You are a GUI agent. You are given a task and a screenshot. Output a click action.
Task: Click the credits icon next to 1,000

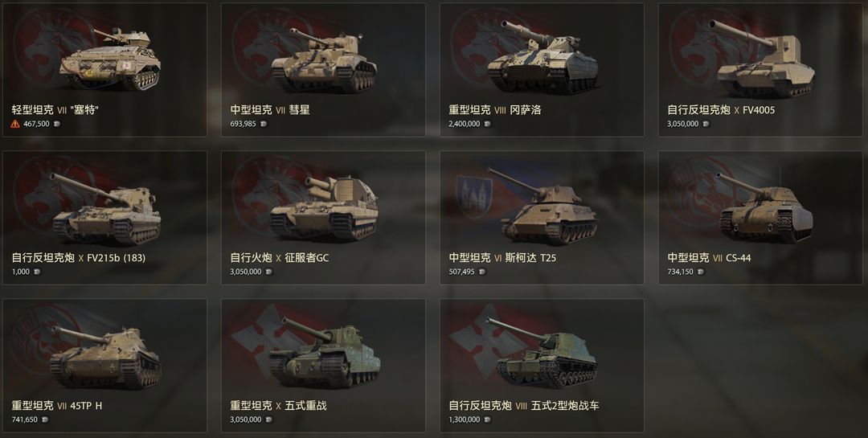point(37,272)
